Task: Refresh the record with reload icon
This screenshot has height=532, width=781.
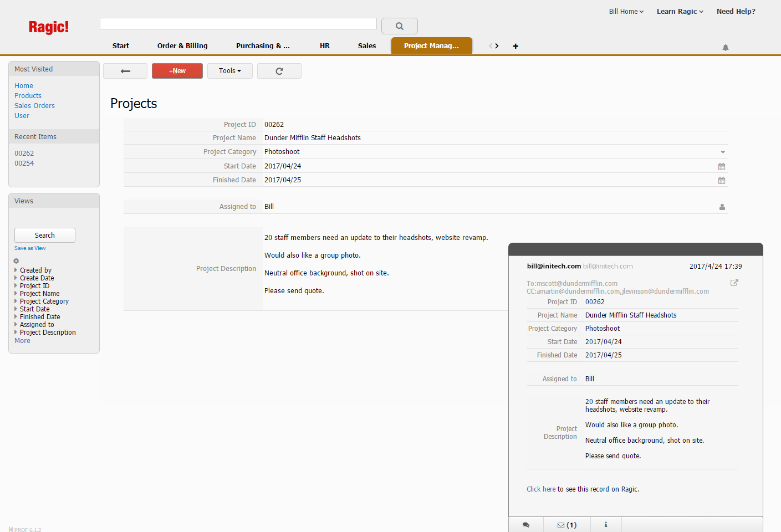Action: coord(279,71)
